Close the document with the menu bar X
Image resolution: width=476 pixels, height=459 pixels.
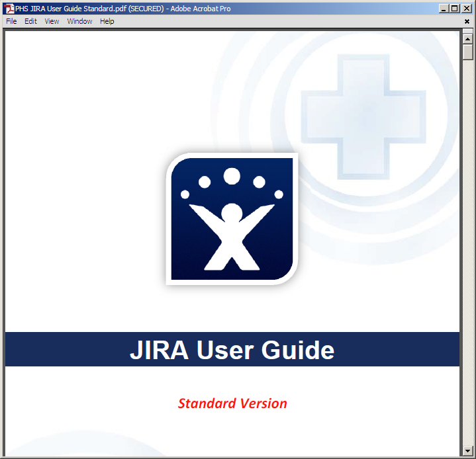click(x=467, y=21)
